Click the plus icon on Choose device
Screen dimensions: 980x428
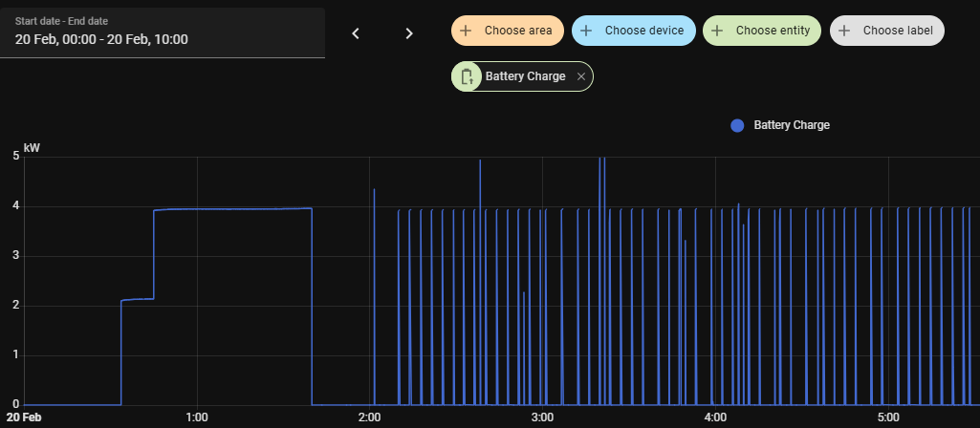click(x=586, y=31)
